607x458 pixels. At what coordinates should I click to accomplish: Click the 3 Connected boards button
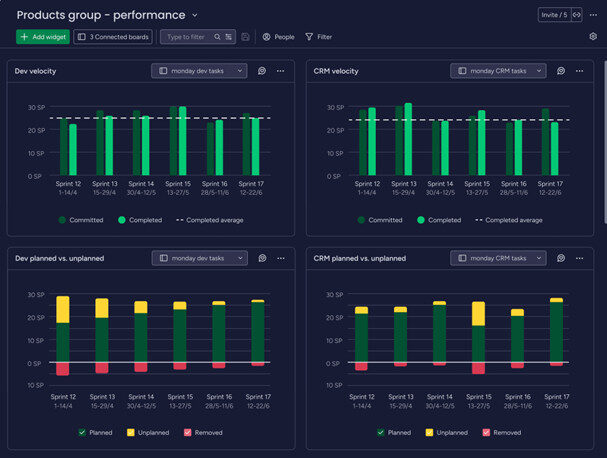click(x=113, y=37)
